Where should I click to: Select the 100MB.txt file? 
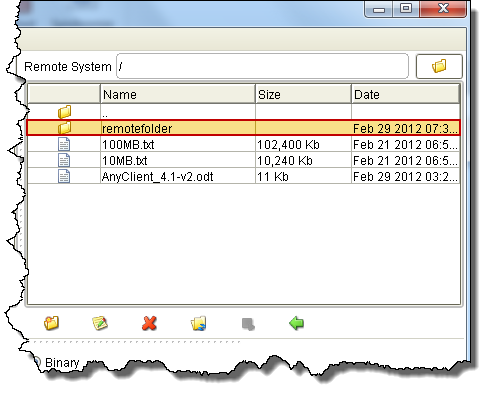click(x=244, y=144)
